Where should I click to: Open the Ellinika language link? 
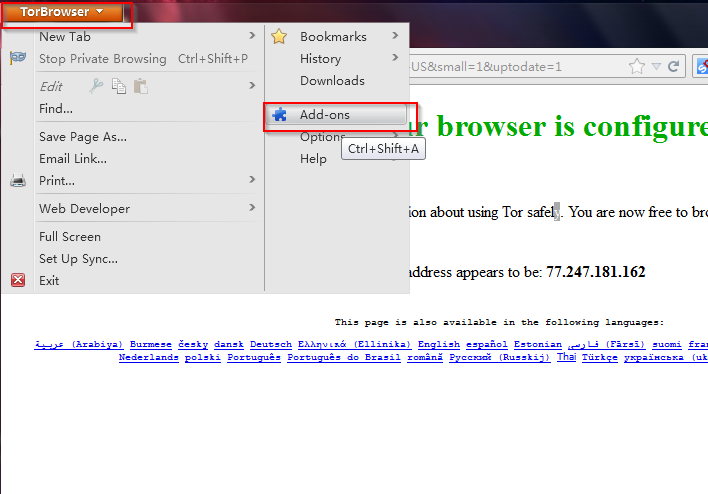coord(354,344)
